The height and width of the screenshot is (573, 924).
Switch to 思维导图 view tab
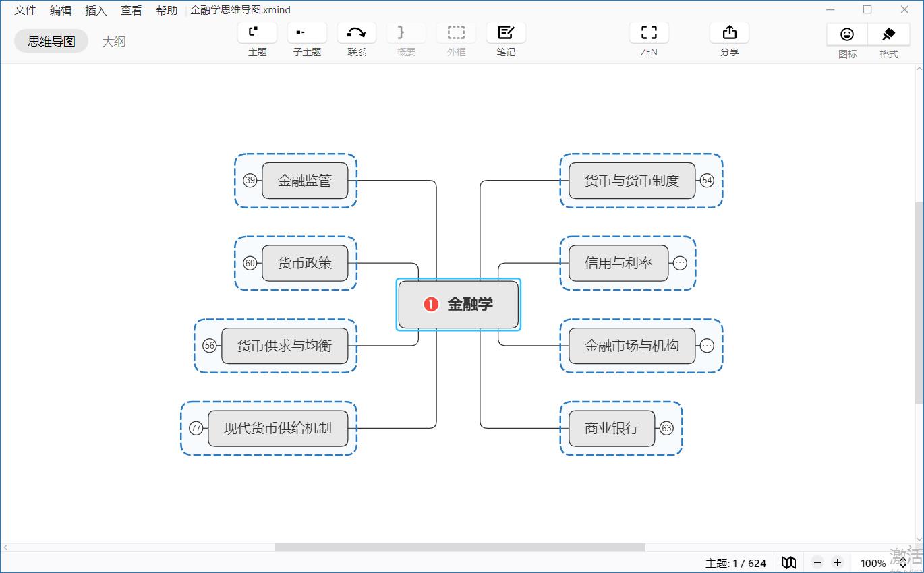[51, 41]
